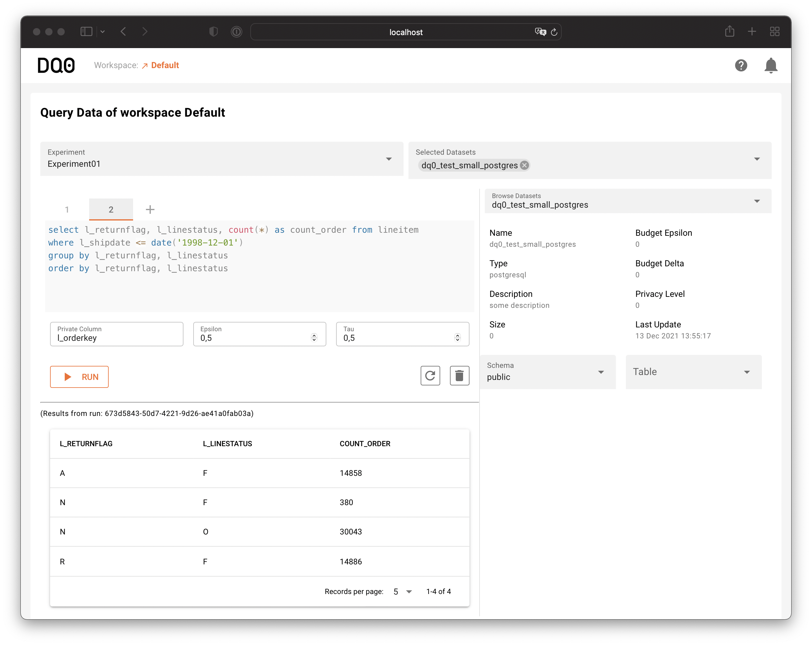Increment the Tau value stepper
Image resolution: width=812 pixels, height=645 pixels.
coord(459,333)
